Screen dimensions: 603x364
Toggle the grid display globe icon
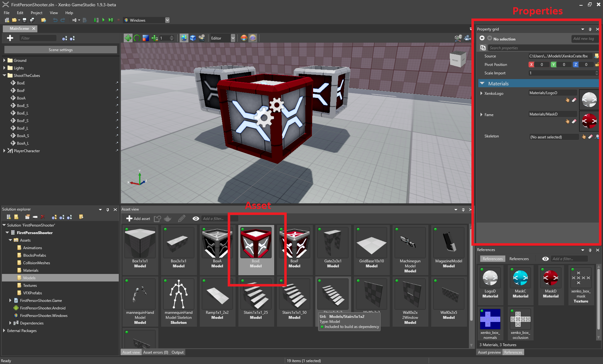tap(253, 38)
